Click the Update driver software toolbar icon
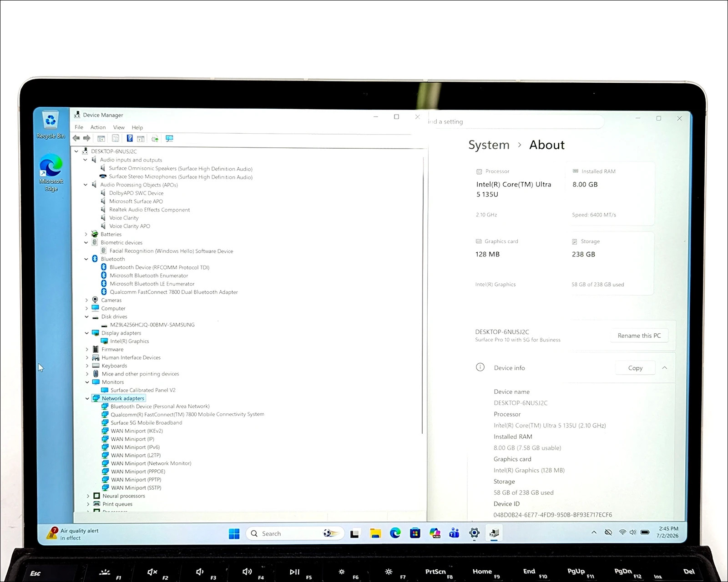 (x=155, y=139)
